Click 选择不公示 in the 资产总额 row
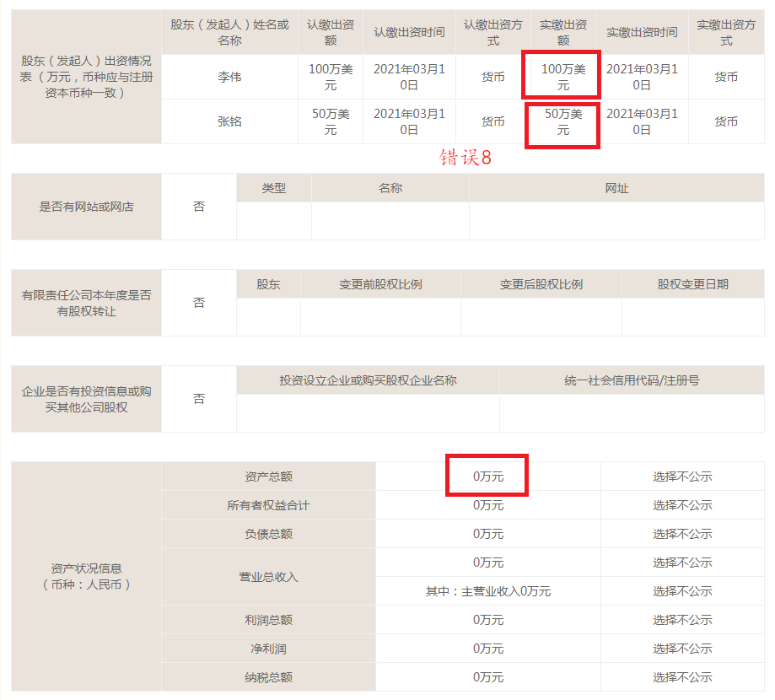Screen dimensions: 775x700 point(682,477)
